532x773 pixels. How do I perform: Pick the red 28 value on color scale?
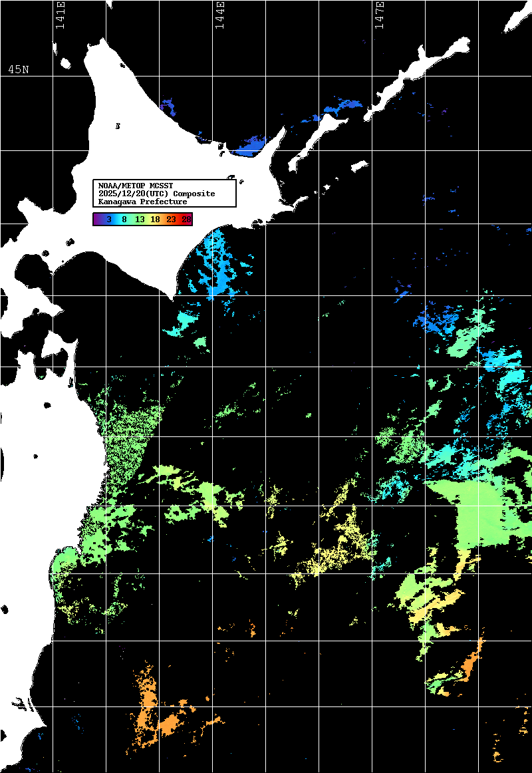186,219
